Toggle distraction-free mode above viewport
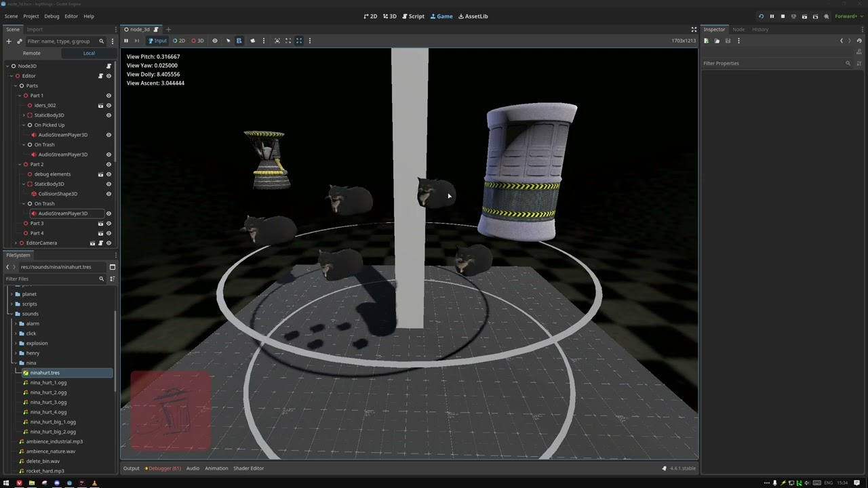The height and width of the screenshot is (488, 868). tap(694, 29)
